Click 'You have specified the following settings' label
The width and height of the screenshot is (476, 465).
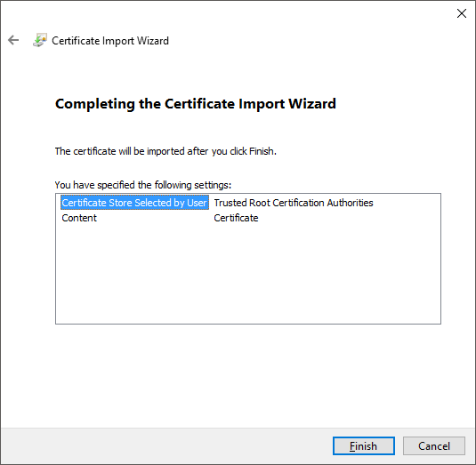click(143, 185)
